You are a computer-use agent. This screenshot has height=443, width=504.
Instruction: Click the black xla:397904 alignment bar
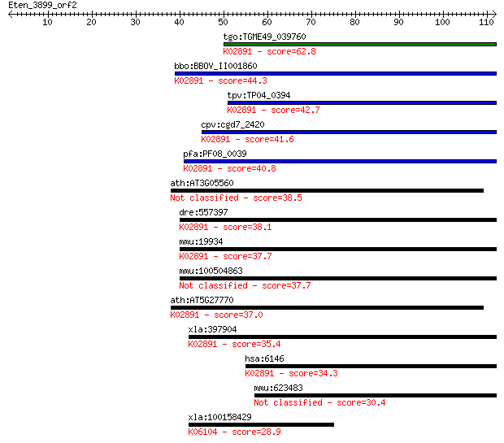pos(342,337)
